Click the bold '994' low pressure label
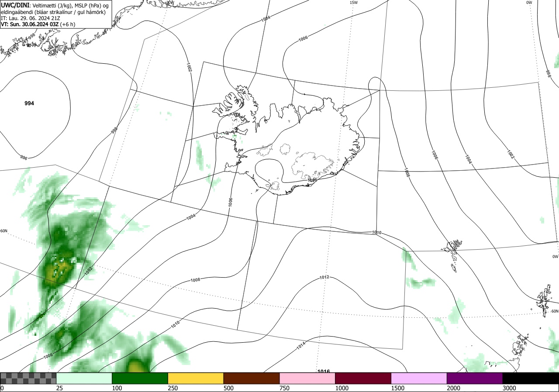 pyautogui.click(x=29, y=103)
